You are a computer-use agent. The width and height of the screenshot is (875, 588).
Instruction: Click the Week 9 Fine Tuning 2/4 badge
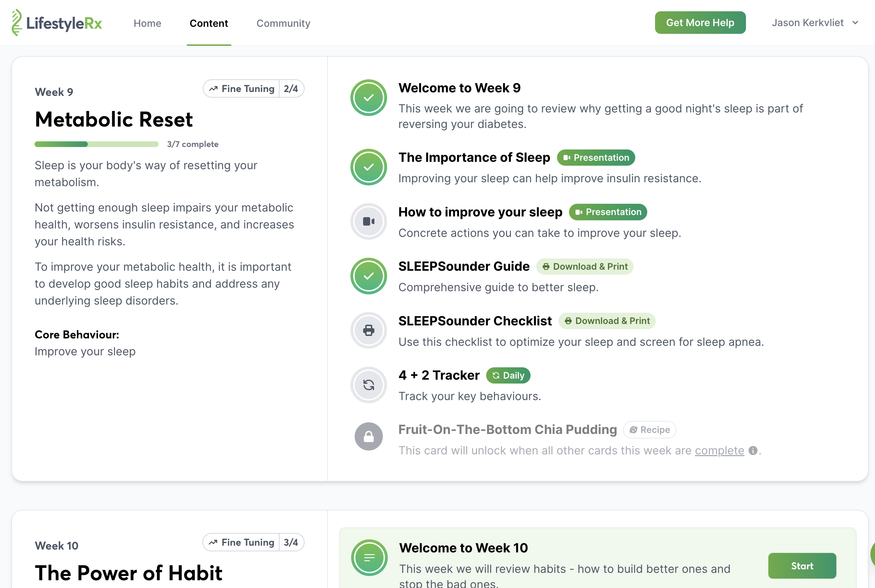tap(253, 89)
